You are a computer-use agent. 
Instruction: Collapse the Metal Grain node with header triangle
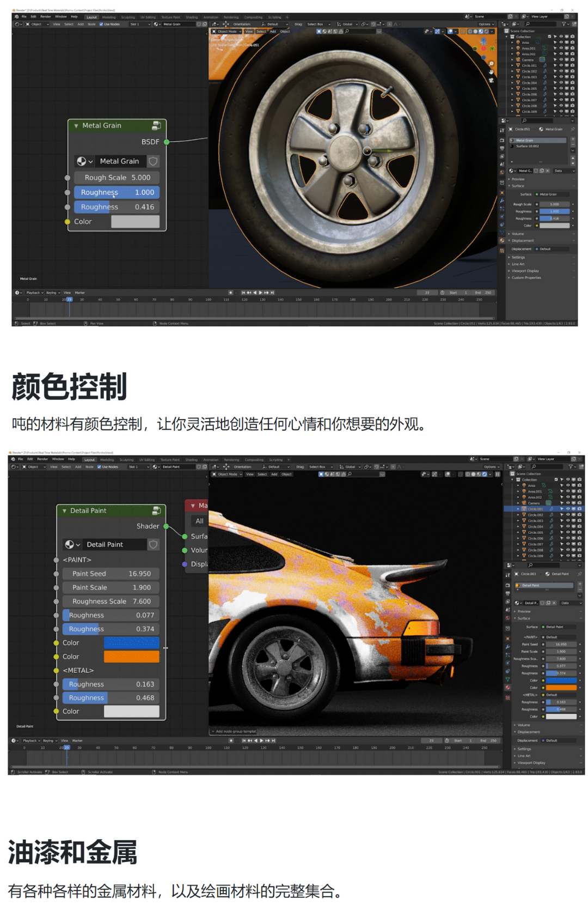(x=76, y=126)
